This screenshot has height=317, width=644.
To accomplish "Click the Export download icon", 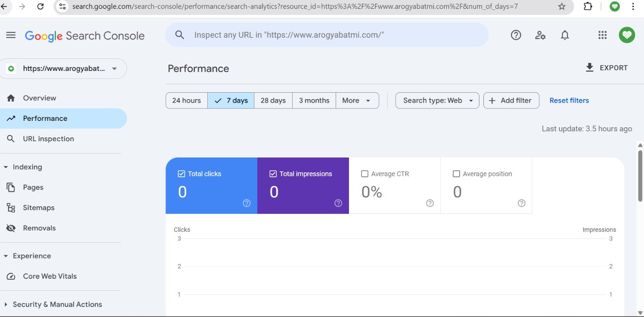I will [589, 68].
